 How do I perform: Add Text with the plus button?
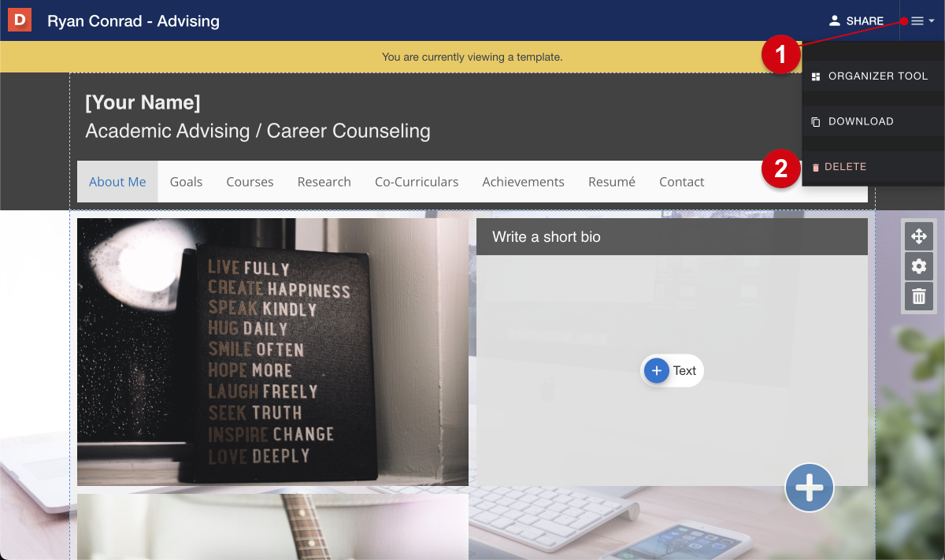click(x=672, y=370)
